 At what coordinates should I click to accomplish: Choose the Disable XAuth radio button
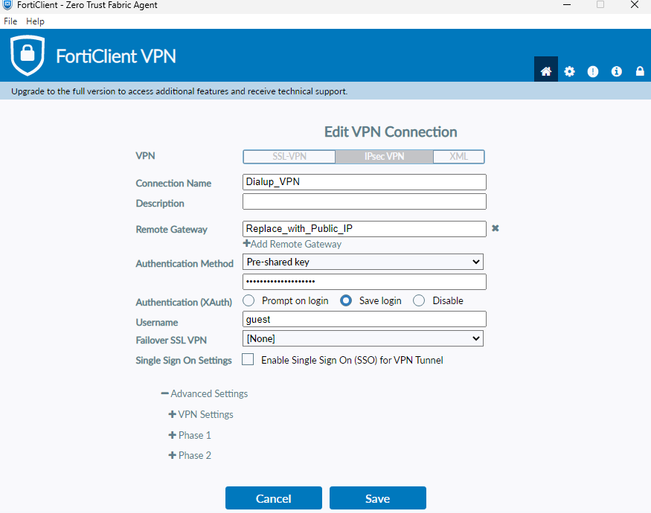(x=419, y=301)
